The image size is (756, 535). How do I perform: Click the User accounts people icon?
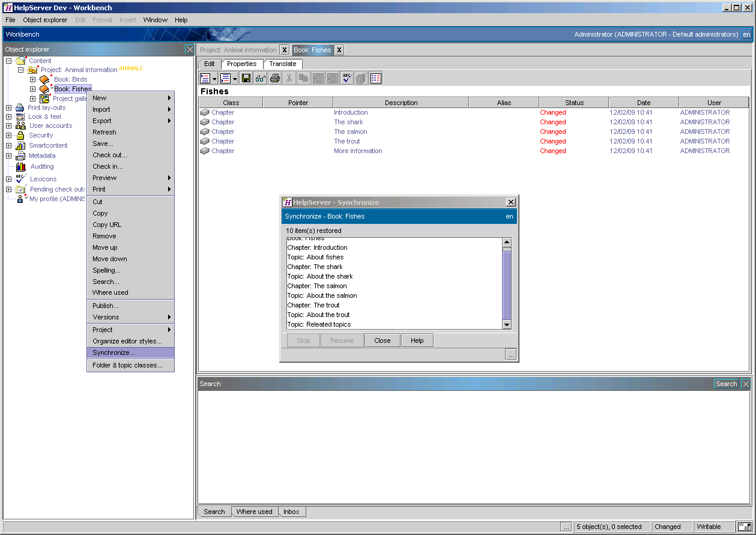(x=20, y=125)
